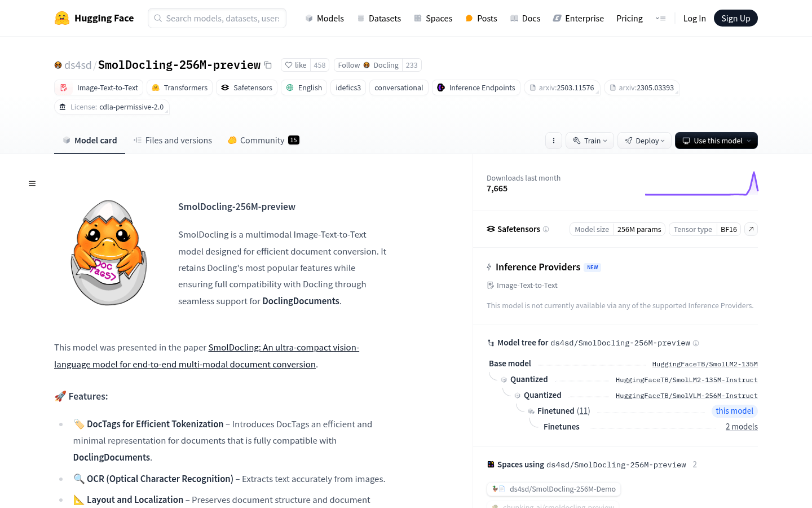
Task: Click the Model tree info icon
Action: [x=696, y=343]
